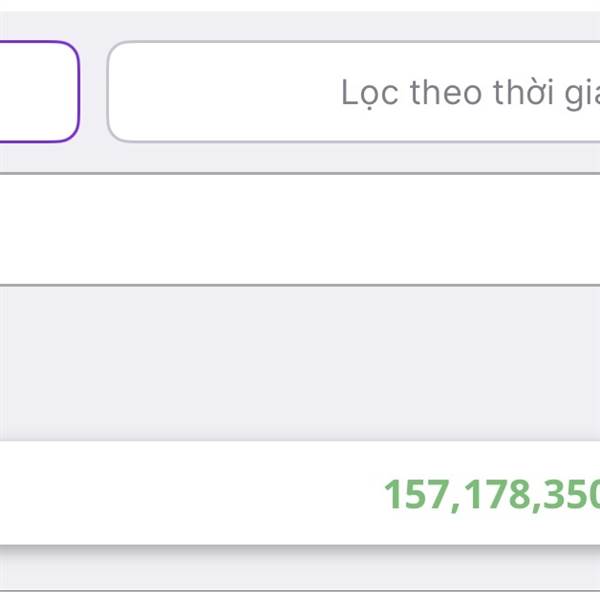The height and width of the screenshot is (600, 600).
Task: Click the empty white panel below the filter bar
Action: 300,230
